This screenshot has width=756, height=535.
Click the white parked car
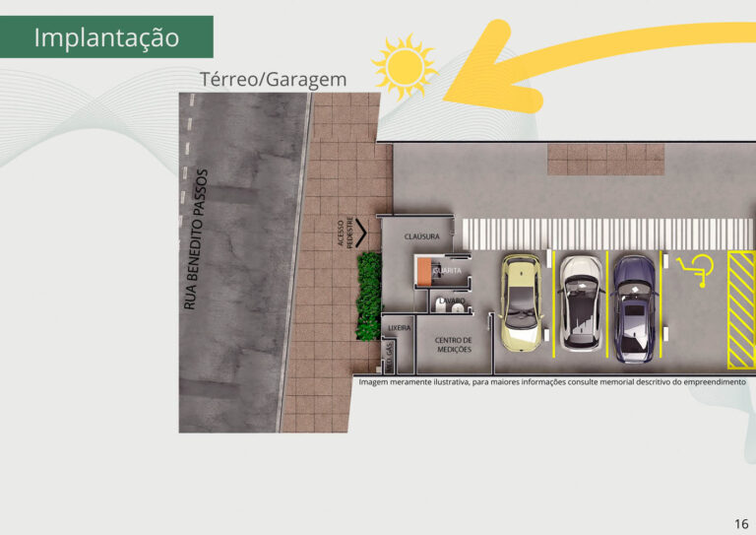pyautogui.click(x=582, y=302)
